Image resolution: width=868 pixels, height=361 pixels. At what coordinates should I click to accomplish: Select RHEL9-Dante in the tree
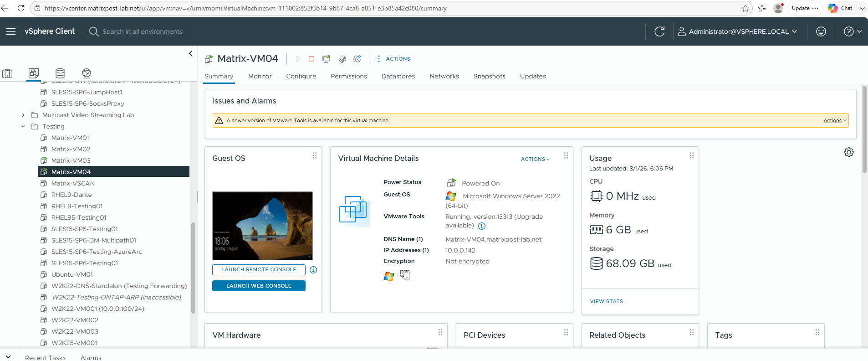point(71,195)
